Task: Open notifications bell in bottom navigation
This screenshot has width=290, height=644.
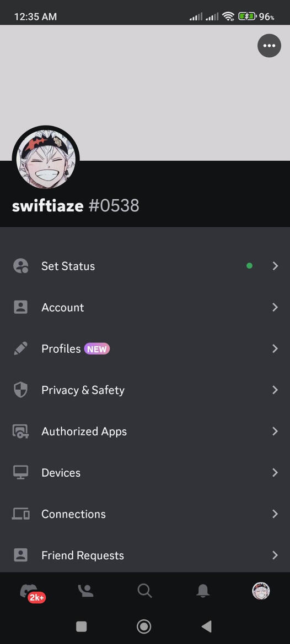Action: (x=203, y=591)
